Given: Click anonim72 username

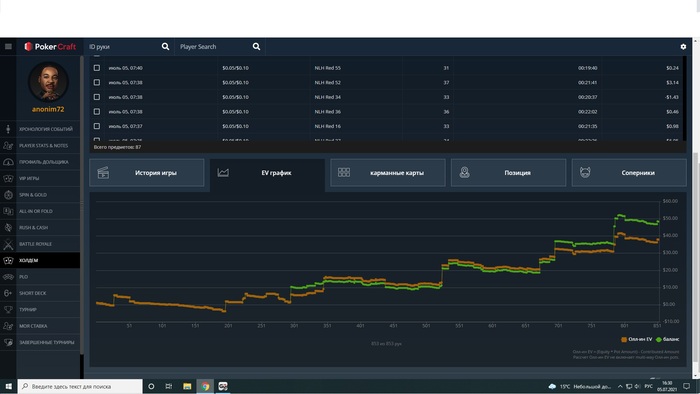Looking at the screenshot, I should [x=48, y=109].
